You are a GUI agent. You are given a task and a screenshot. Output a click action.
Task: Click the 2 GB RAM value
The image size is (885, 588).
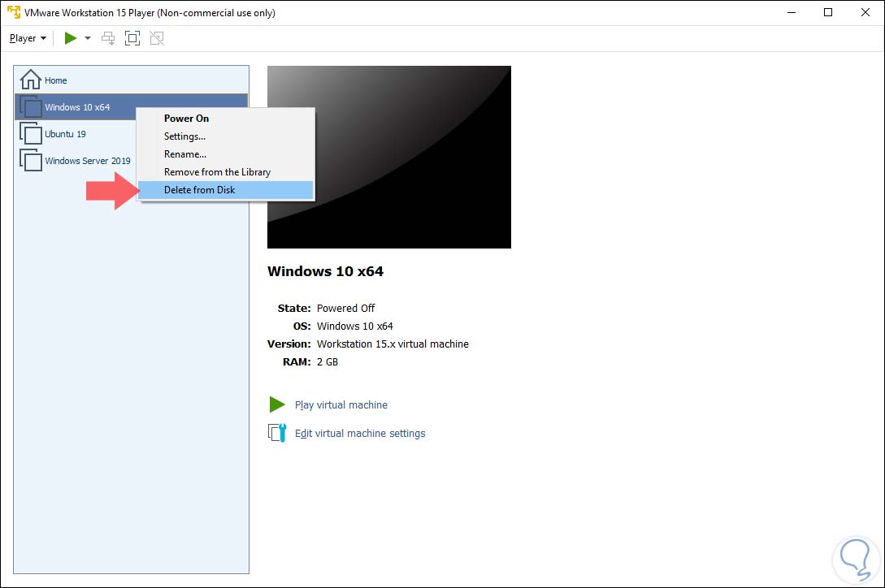click(328, 361)
